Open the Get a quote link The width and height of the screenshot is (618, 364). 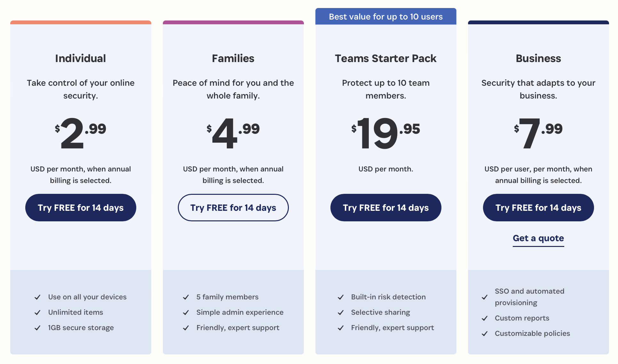coord(538,238)
